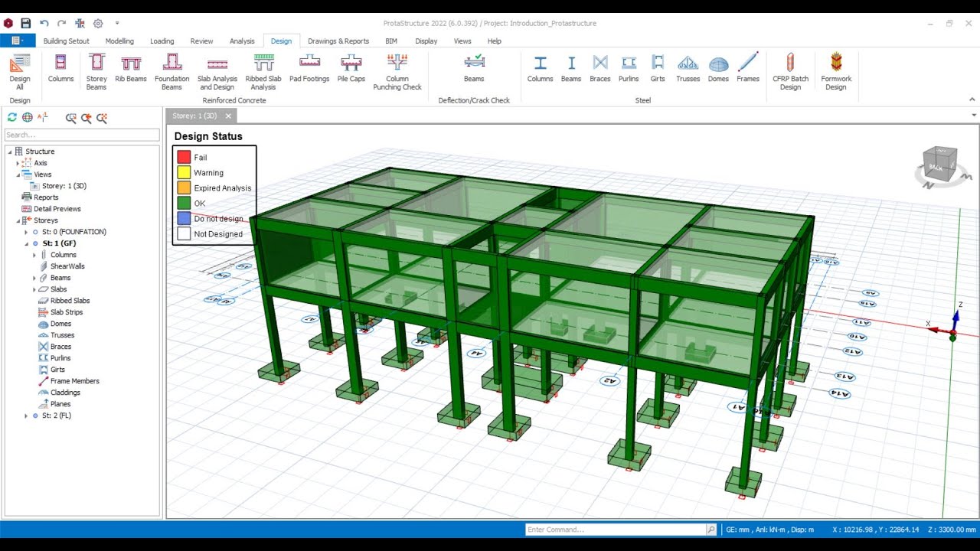
Task: Switch to Building Setout tab
Action: point(67,41)
